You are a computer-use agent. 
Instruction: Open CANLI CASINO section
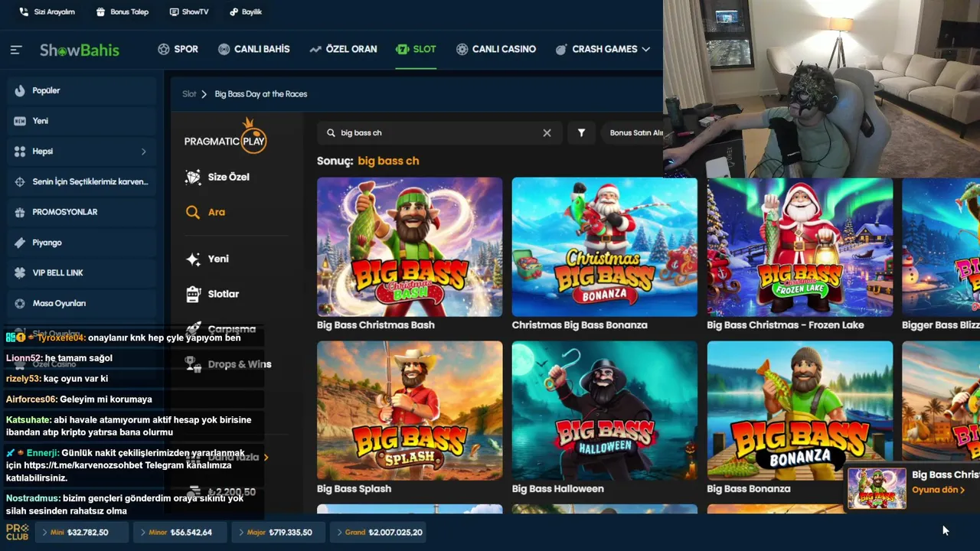[496, 49]
